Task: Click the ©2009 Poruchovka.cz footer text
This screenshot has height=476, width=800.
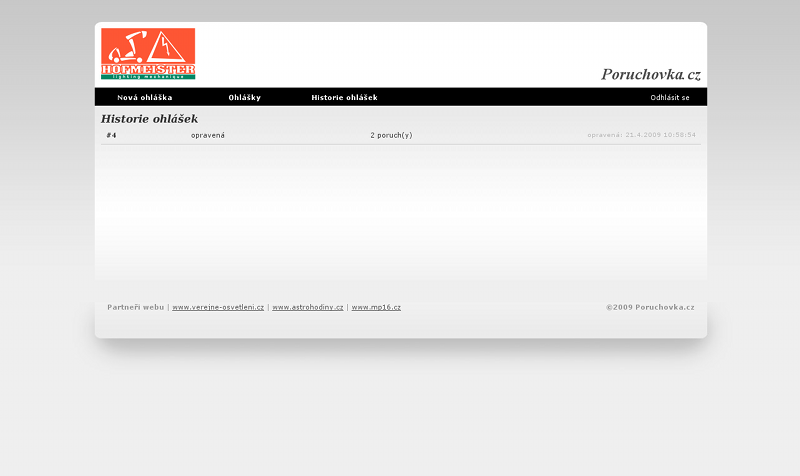Action: coord(650,307)
